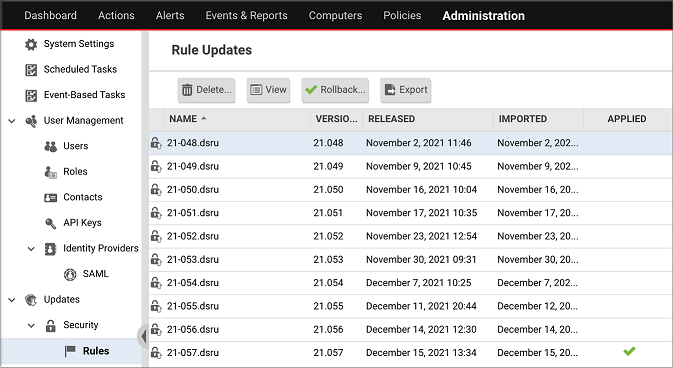Collapse the left navigation pane arrow

(143, 337)
